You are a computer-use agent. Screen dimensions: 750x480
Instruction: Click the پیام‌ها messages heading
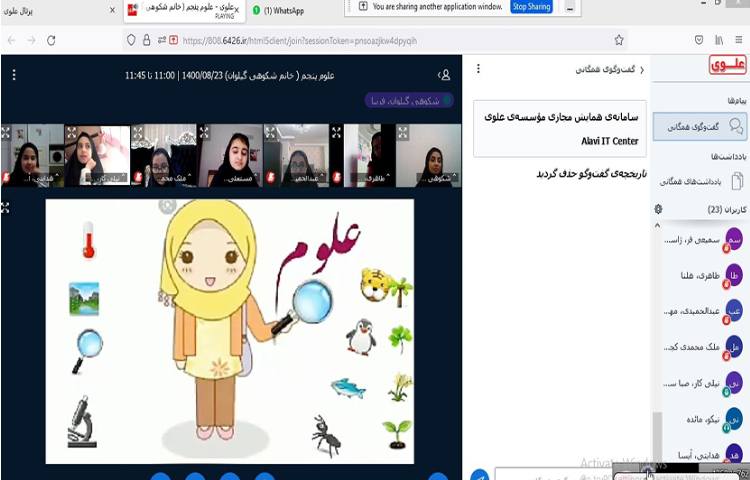point(737,101)
